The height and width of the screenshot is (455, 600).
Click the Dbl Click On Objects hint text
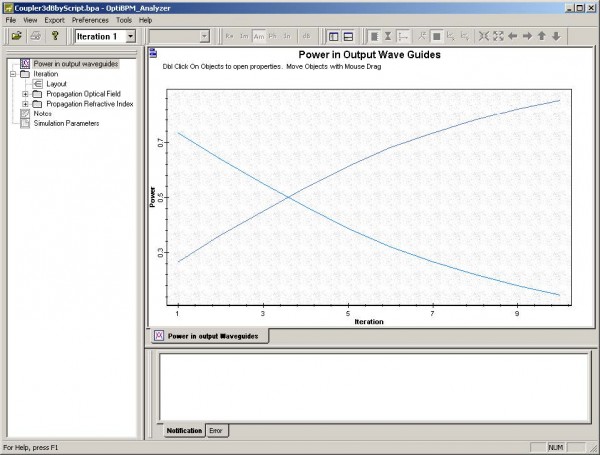[272, 67]
